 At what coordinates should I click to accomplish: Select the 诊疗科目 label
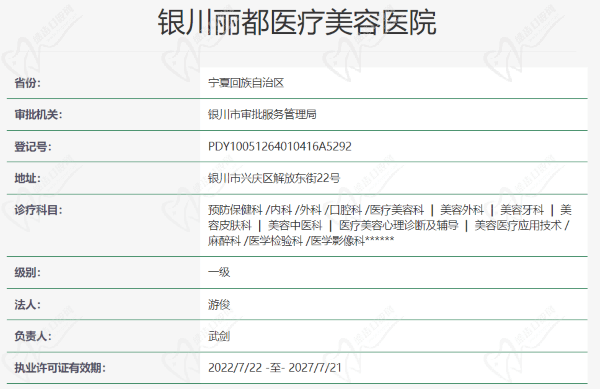[38, 210]
